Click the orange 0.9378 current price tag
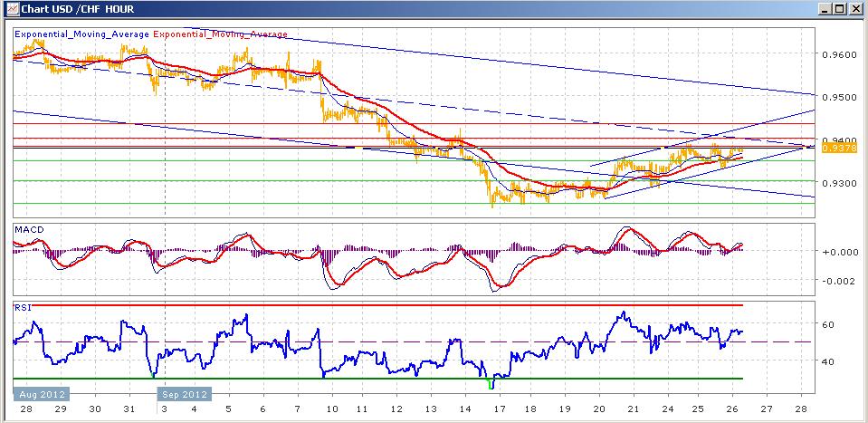Viewport: 868px width, 423px height. 840,148
